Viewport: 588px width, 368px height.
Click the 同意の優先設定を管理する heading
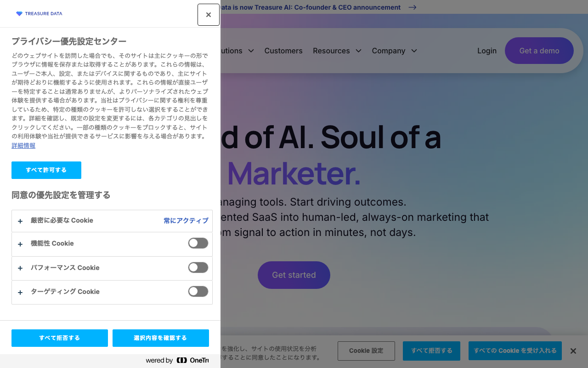[61, 195]
